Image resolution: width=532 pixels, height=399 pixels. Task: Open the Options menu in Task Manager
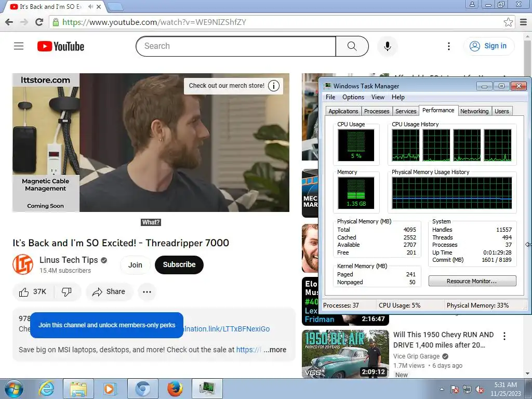click(353, 97)
